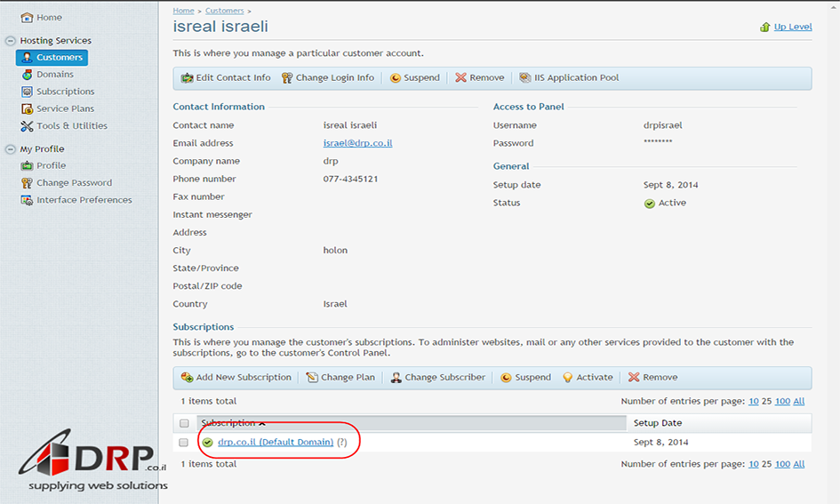Click the red Remove customer icon
This screenshot has width=840, height=504.
click(460, 78)
